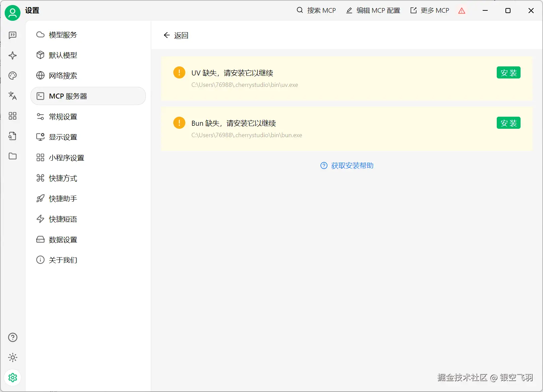Open 小程序设置 settings menu

[x=88, y=158]
